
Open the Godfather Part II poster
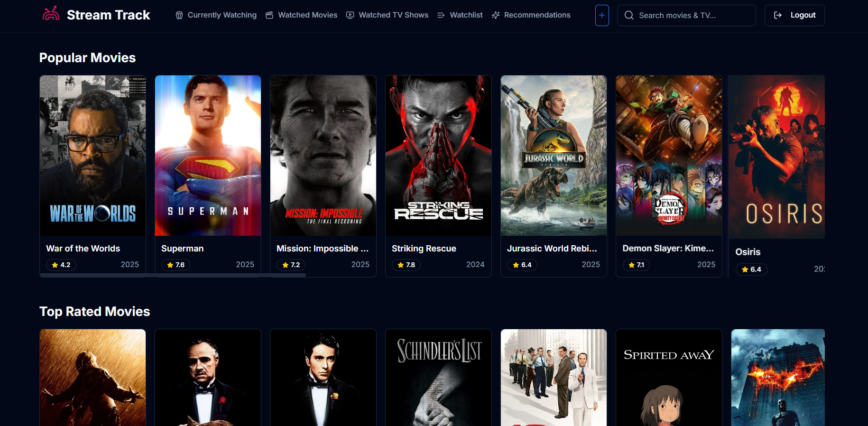point(323,378)
